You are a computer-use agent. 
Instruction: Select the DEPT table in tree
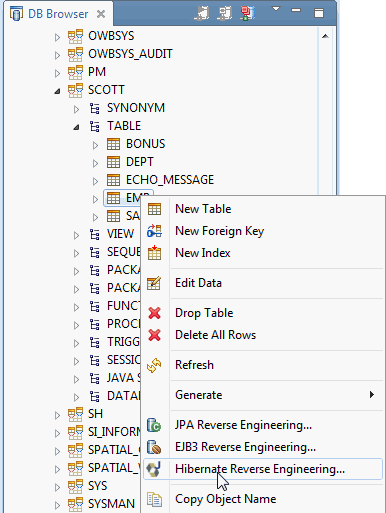pos(140,162)
